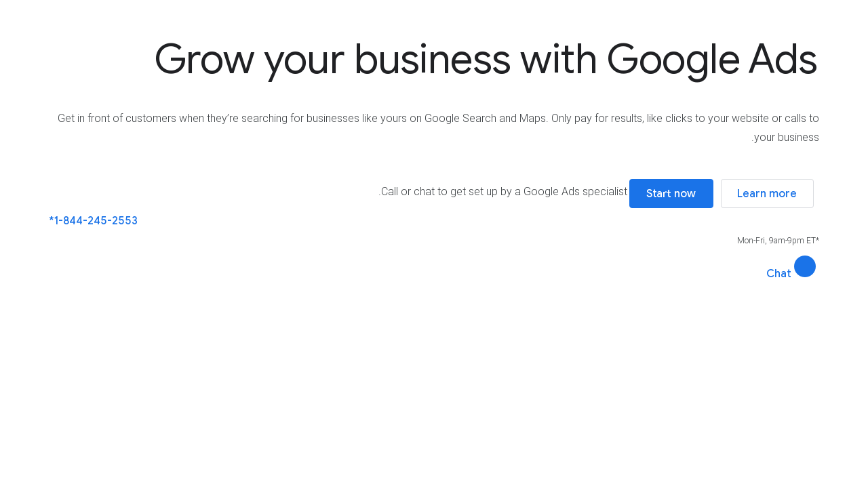The height and width of the screenshot is (488, 868).
Task: Select the 'Grow your business' main heading
Action: tap(486, 59)
